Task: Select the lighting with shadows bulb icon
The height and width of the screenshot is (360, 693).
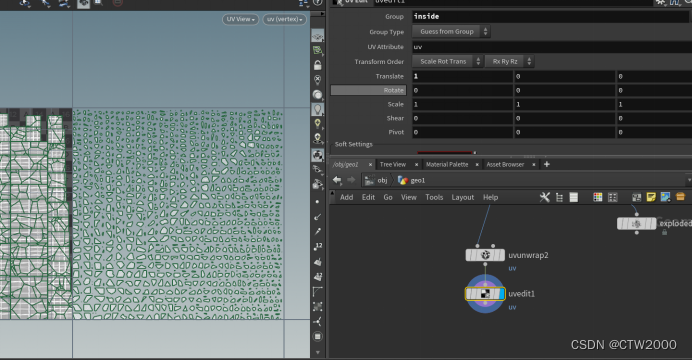Action: click(x=317, y=139)
